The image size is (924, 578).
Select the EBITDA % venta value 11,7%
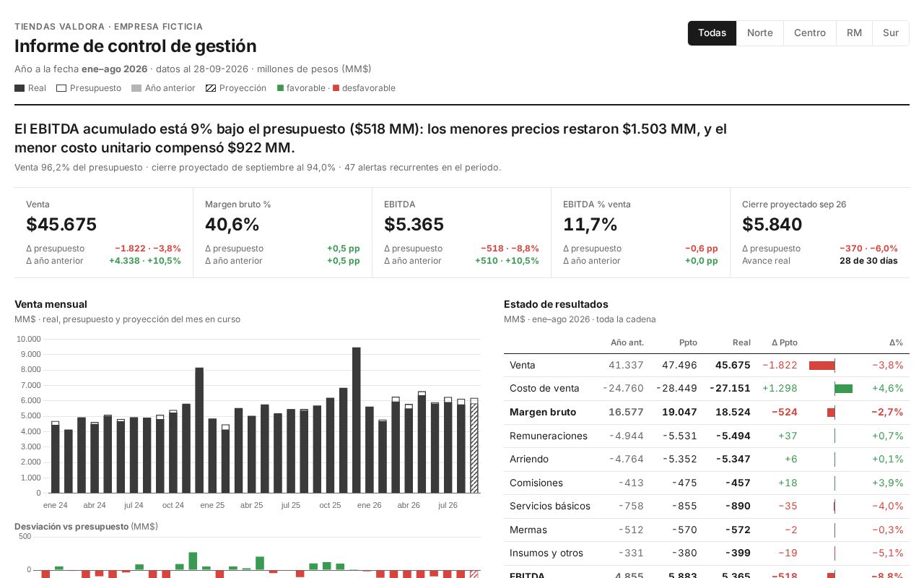tap(590, 225)
